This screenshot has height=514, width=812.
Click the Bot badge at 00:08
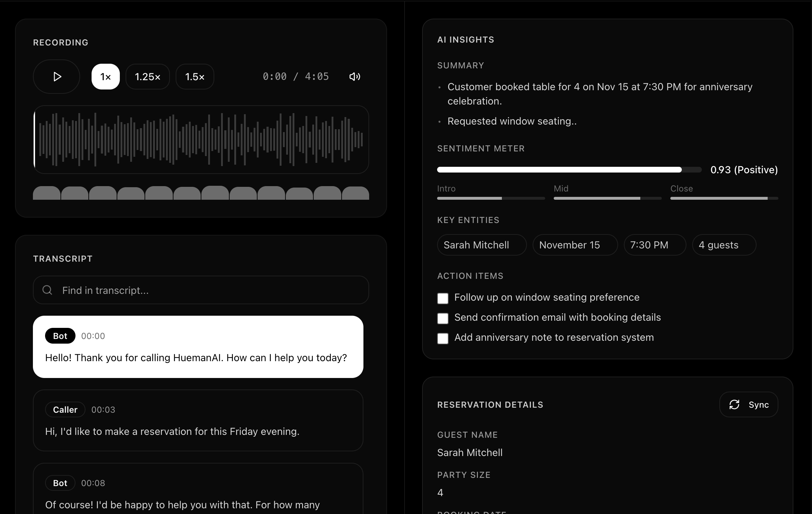[x=60, y=483]
